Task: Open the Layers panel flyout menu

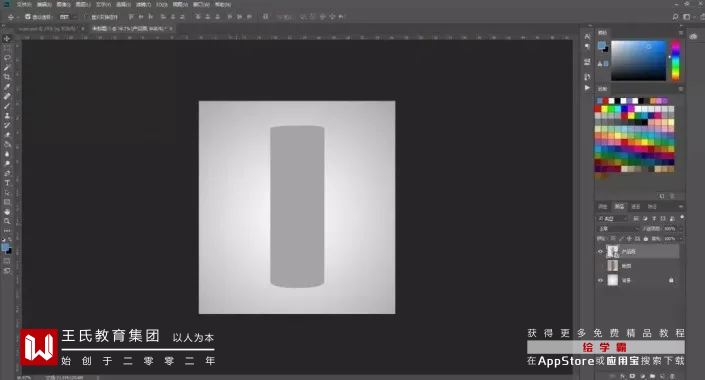Action: 681,206
